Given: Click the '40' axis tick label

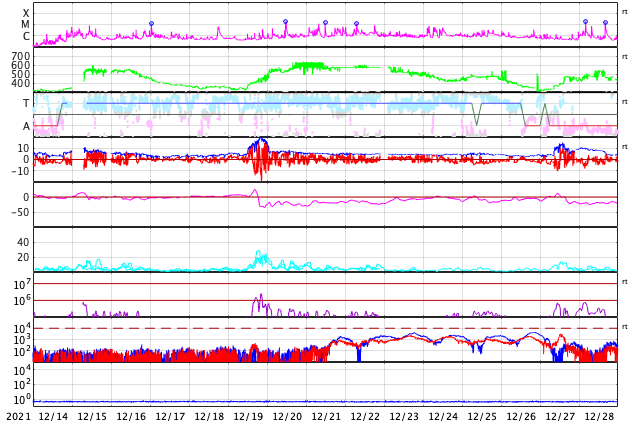Looking at the screenshot, I should pos(23,243).
